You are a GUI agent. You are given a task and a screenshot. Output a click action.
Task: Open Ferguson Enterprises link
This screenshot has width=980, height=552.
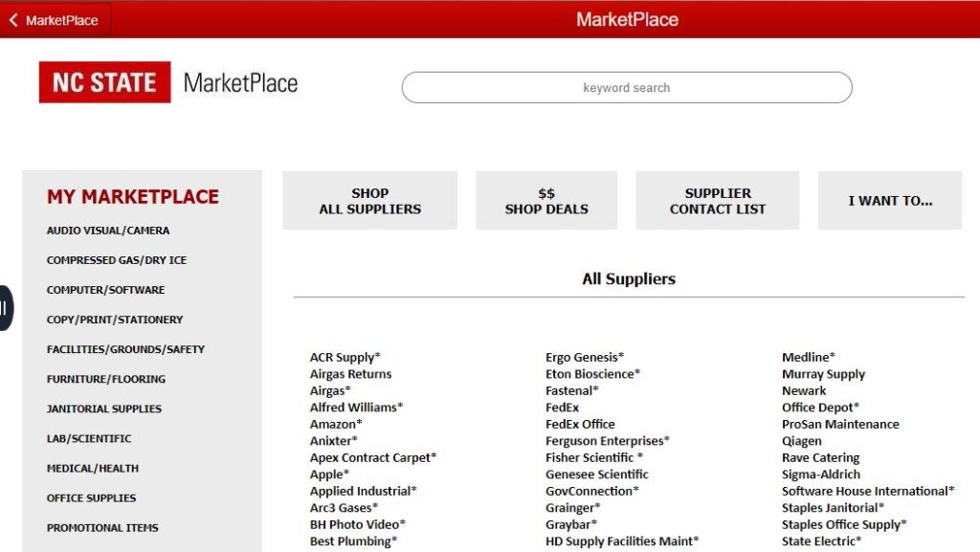[607, 441]
